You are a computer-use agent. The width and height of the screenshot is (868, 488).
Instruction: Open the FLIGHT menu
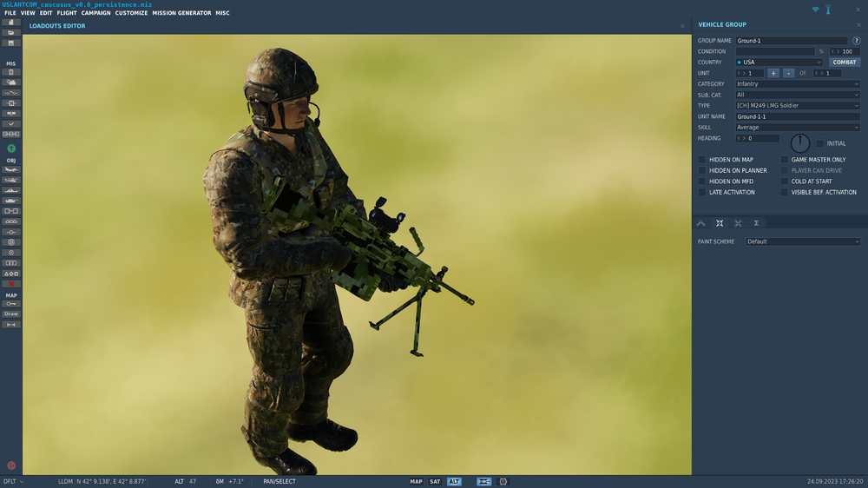click(67, 13)
